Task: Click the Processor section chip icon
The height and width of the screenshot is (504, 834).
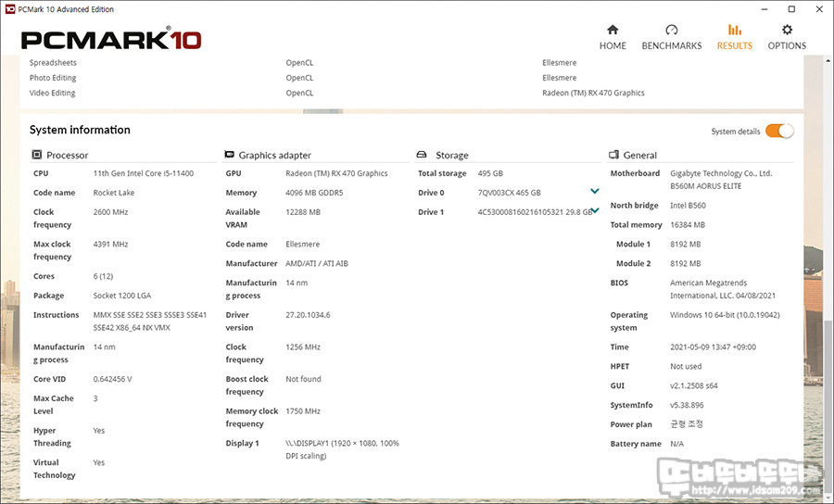Action: click(37, 155)
